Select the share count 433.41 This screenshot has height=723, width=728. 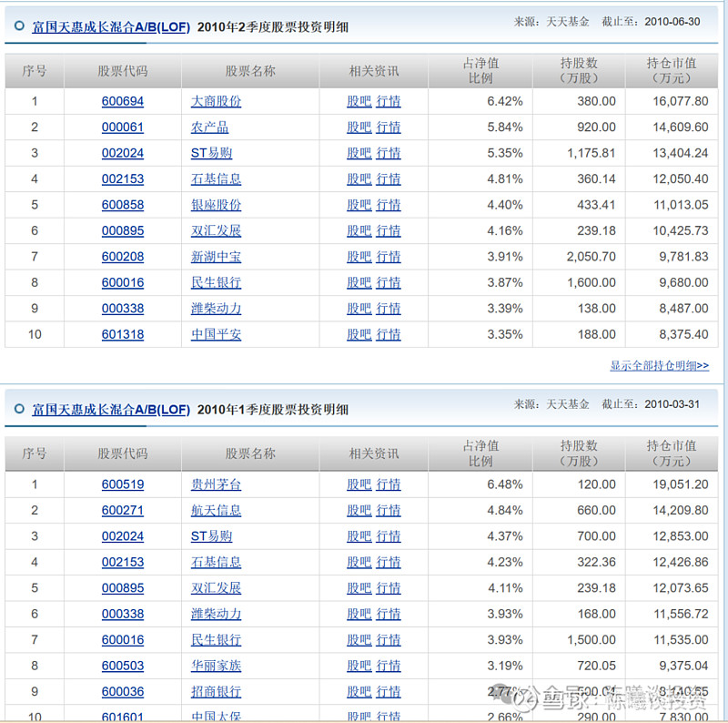click(x=597, y=205)
